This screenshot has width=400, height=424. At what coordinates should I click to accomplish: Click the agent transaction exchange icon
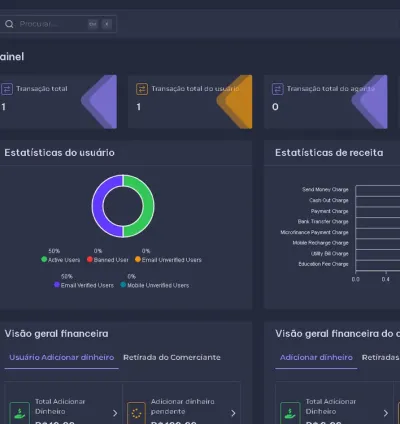(x=278, y=89)
